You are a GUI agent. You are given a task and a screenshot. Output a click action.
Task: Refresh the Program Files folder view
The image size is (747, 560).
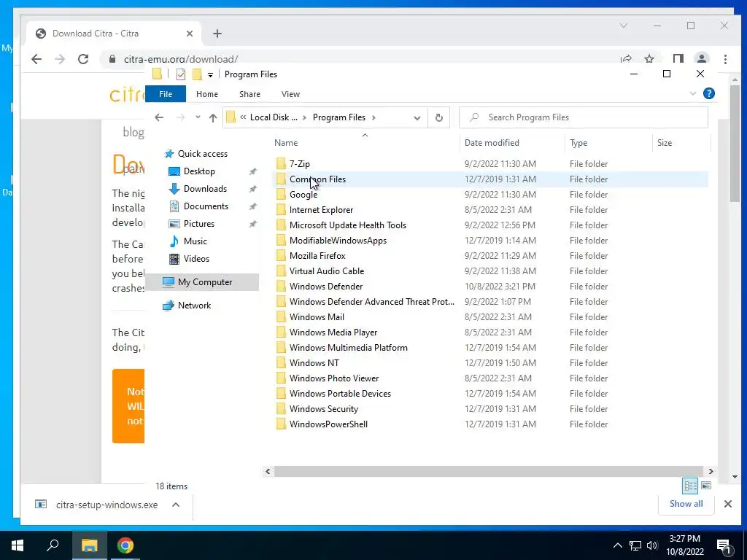click(x=438, y=117)
